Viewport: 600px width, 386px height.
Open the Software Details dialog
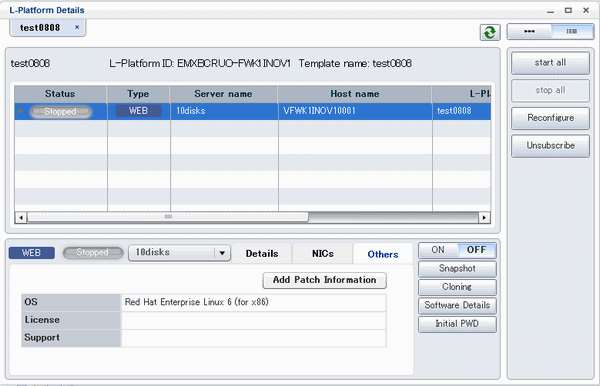[x=457, y=305]
